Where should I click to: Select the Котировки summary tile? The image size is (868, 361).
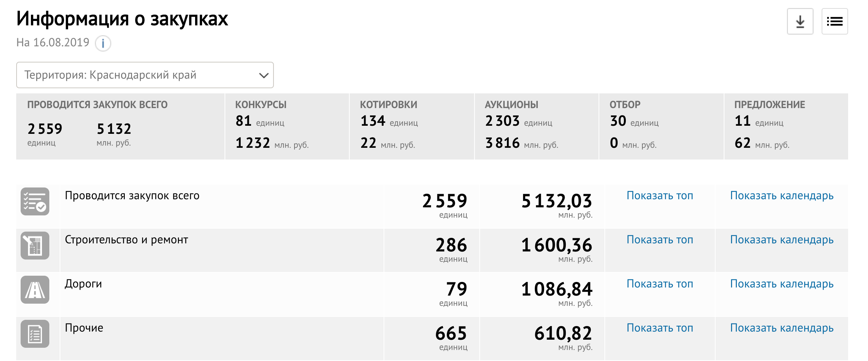tap(412, 126)
